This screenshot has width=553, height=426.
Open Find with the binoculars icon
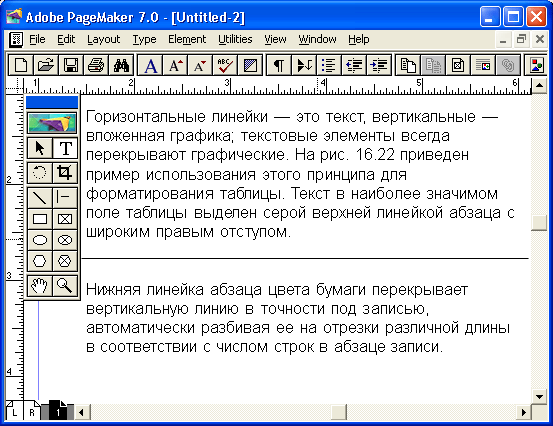coord(121,65)
